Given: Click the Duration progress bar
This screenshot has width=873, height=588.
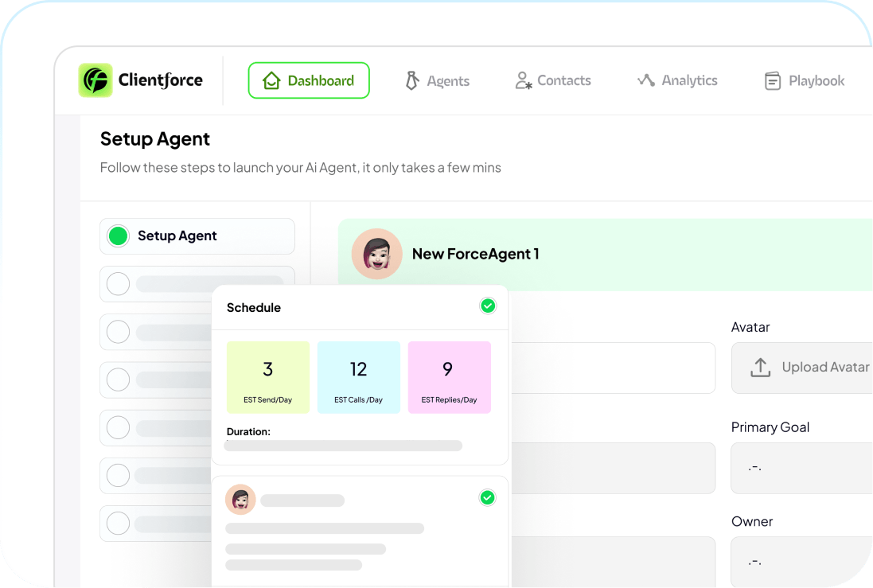Looking at the screenshot, I should [343, 446].
